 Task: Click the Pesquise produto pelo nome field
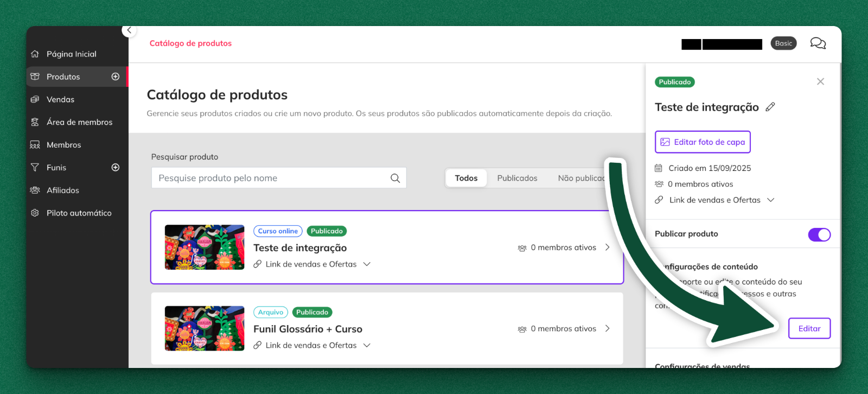271,178
